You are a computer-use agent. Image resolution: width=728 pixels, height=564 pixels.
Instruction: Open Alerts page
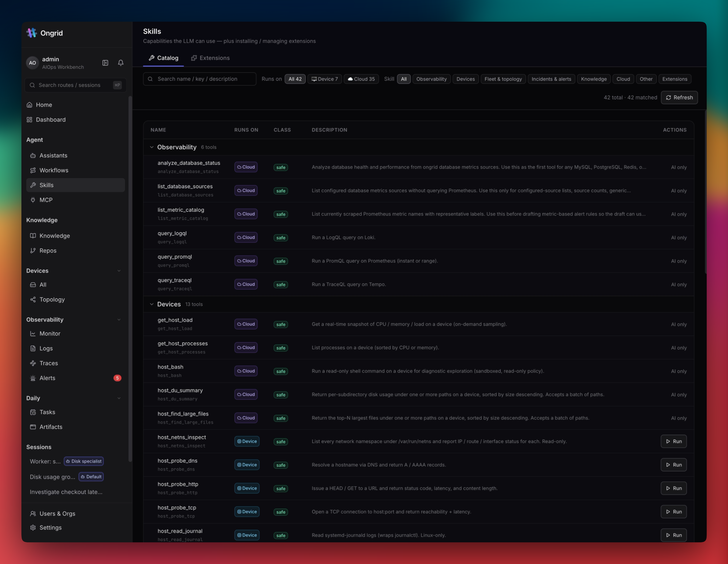coord(75,378)
